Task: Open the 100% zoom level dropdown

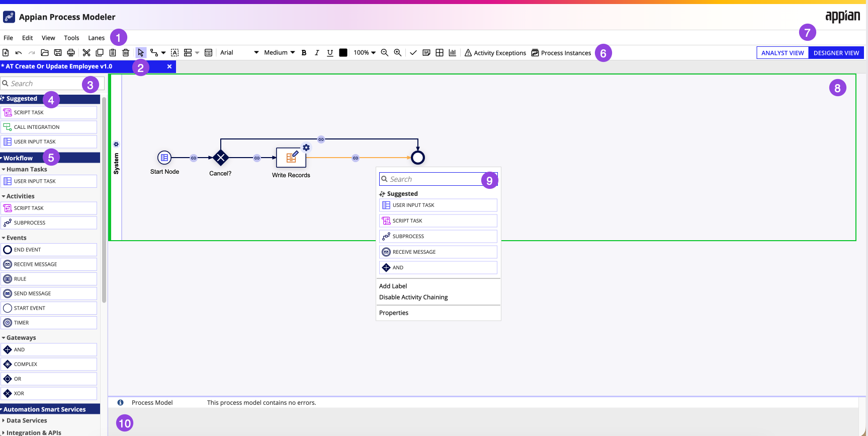Action: [x=365, y=52]
